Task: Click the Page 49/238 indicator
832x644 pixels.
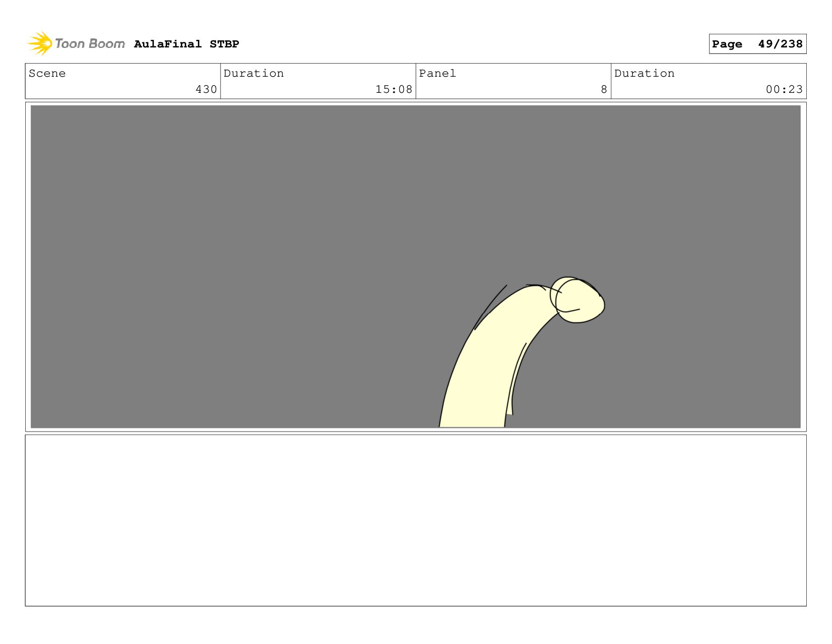Action: pos(757,44)
